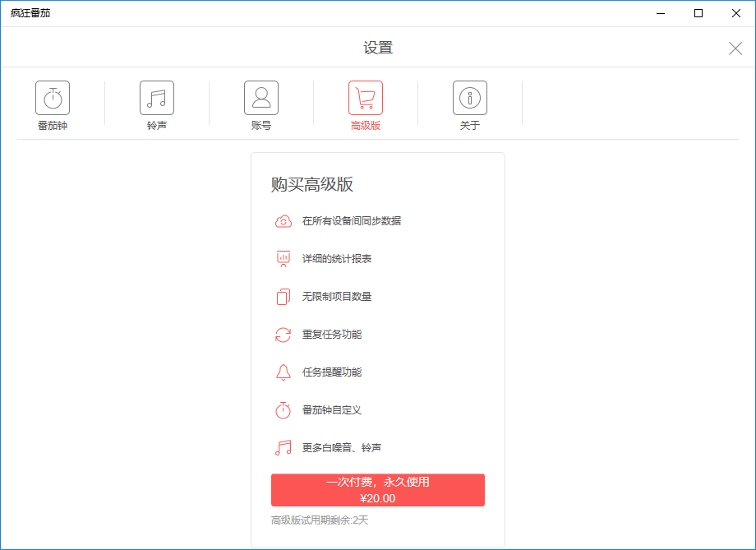Click the repeat task arrows icon
Screen dimensions: 756x550
coord(283,335)
